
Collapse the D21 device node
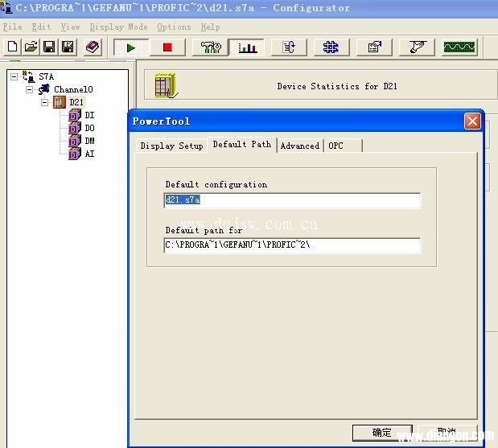click(43, 102)
